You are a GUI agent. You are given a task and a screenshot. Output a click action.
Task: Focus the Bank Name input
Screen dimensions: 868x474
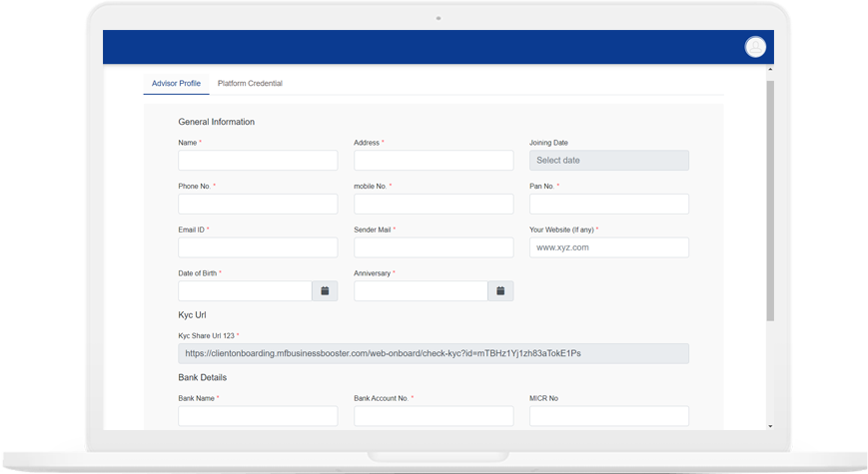coord(258,416)
